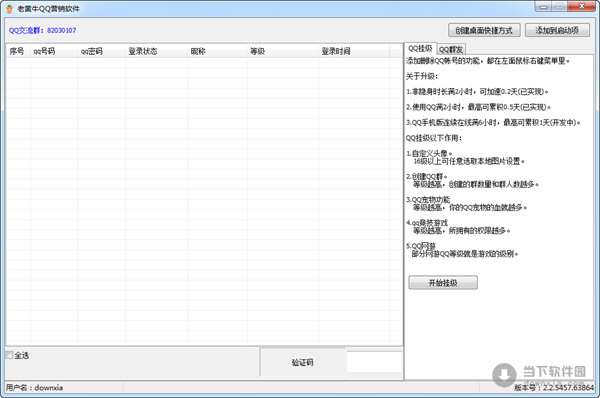Click the 3.QQ宠物功能 line

click(x=428, y=199)
